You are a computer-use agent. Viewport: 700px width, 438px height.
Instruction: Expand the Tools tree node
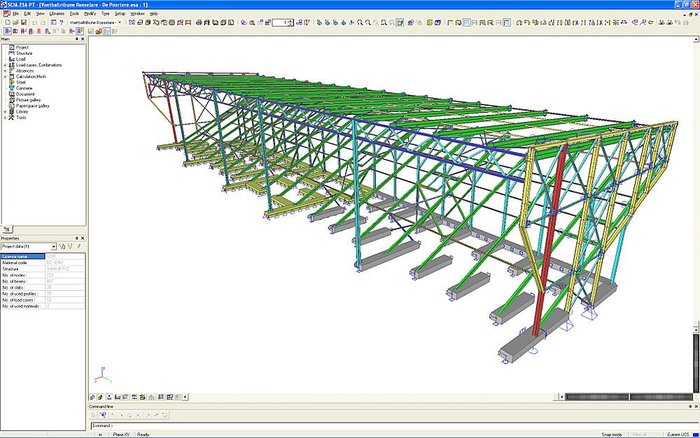coord(5,118)
